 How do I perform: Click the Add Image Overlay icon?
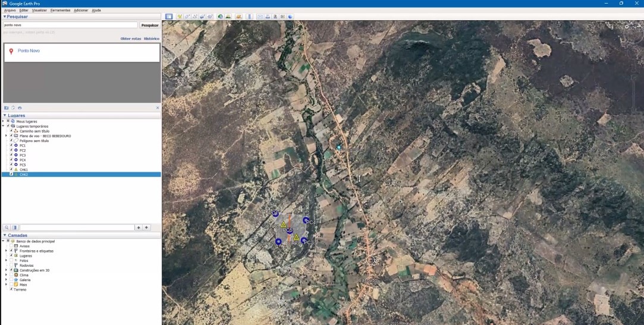click(x=202, y=17)
